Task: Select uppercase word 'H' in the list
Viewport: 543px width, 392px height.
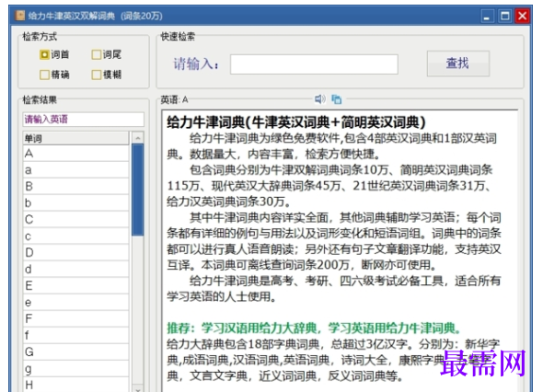Action: tap(75, 385)
